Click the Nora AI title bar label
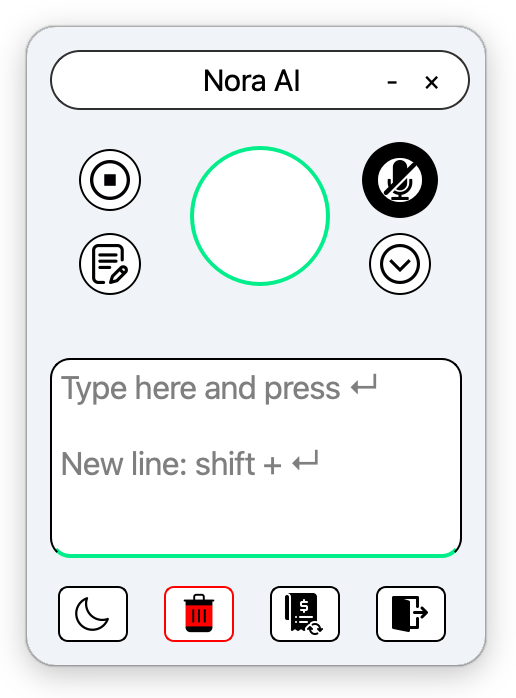The image size is (516, 698). point(252,81)
